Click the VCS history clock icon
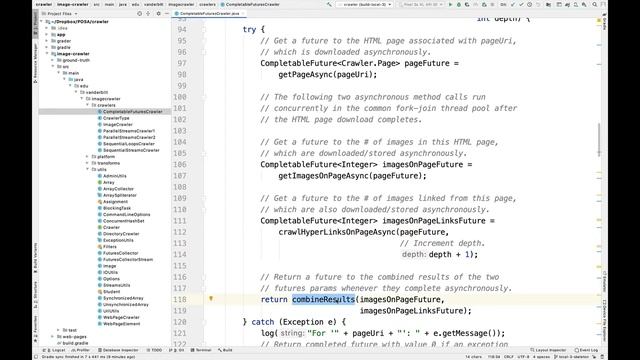Image resolution: width=640 pixels, height=360 pixels. coord(529,4)
